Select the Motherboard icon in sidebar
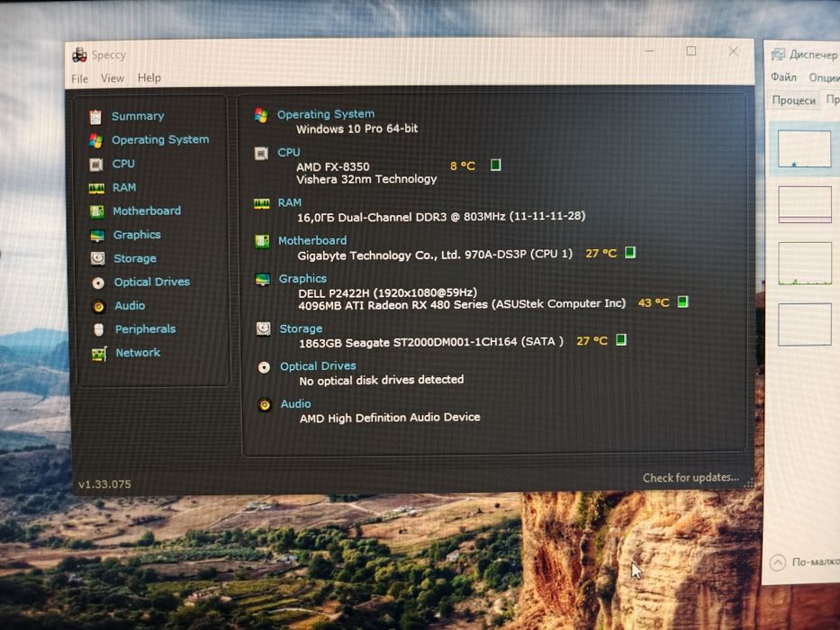 click(97, 211)
